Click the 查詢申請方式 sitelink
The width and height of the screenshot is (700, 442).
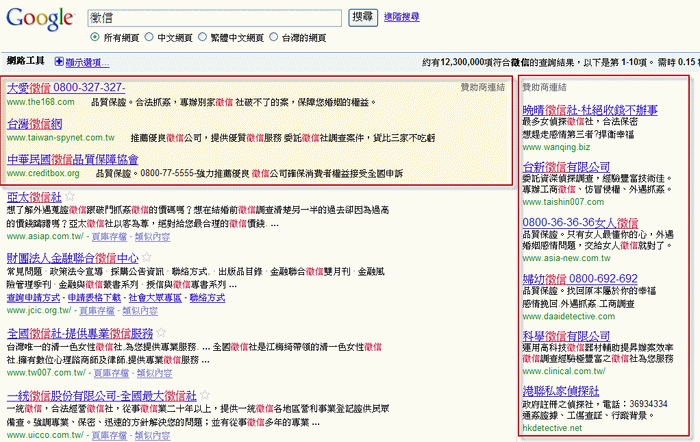pos(33,298)
